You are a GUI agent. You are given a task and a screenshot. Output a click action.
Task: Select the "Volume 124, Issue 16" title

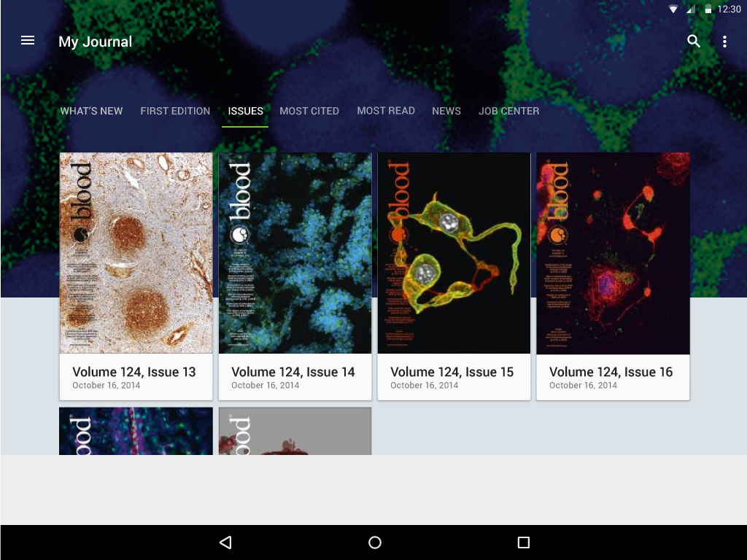[611, 372]
